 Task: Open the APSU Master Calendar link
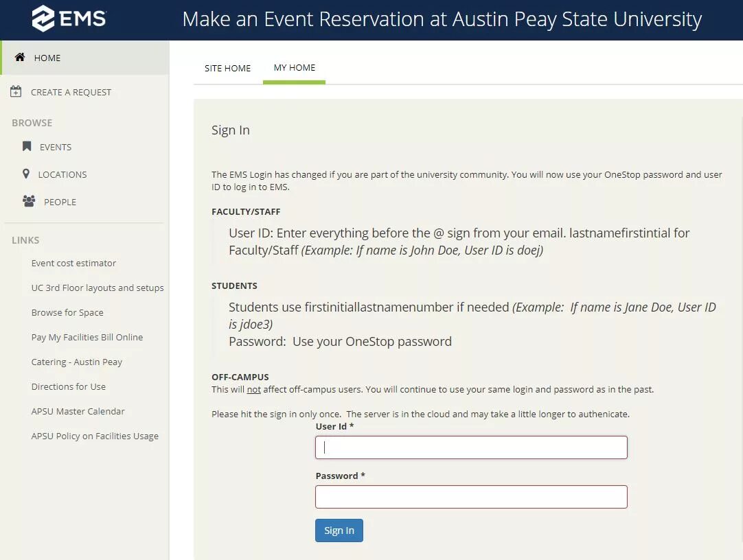78,411
